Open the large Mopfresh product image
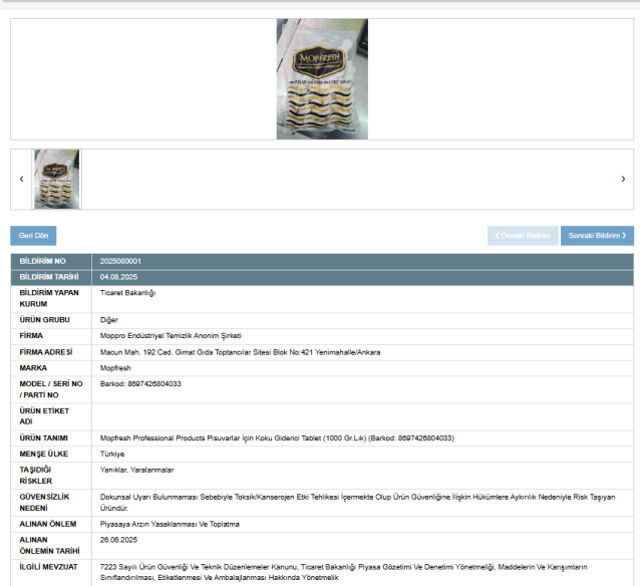Image resolution: width=640 pixels, height=586 pixels. click(x=322, y=79)
